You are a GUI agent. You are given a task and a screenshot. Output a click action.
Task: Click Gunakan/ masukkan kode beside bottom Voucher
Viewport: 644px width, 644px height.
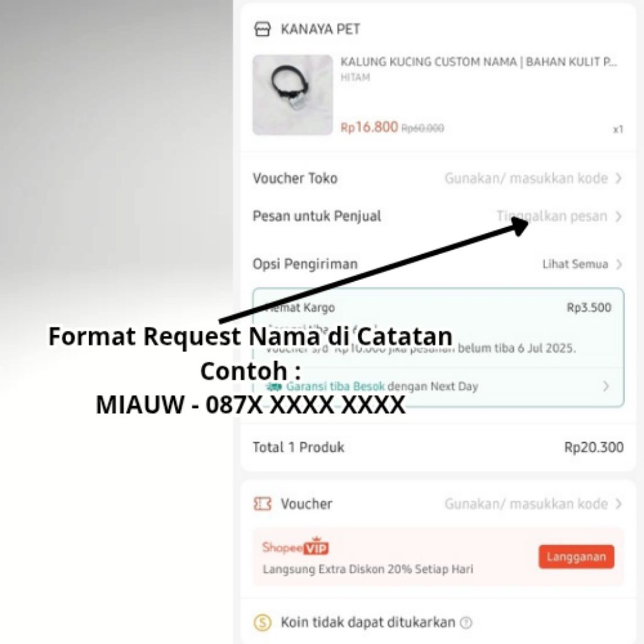[526, 504]
